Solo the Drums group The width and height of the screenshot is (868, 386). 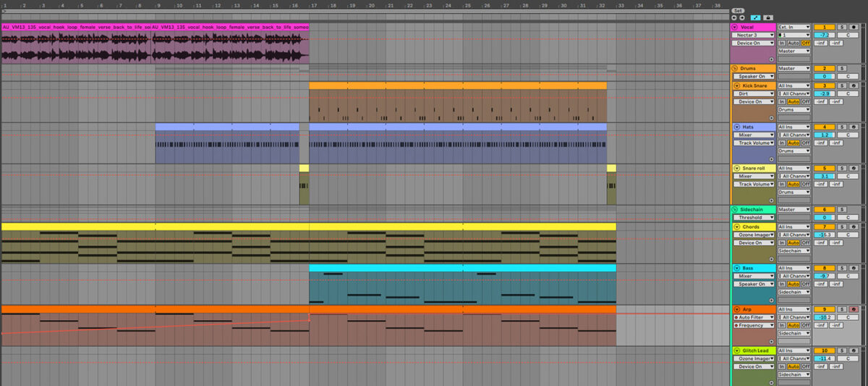pyautogui.click(x=842, y=69)
